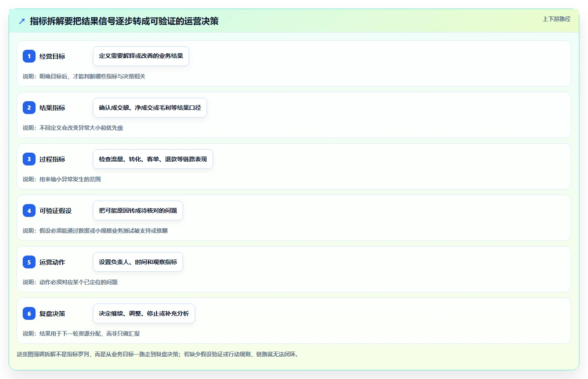This screenshot has height=379, width=588.
Task: Click the 经营目标 step label
Action: (x=52, y=56)
